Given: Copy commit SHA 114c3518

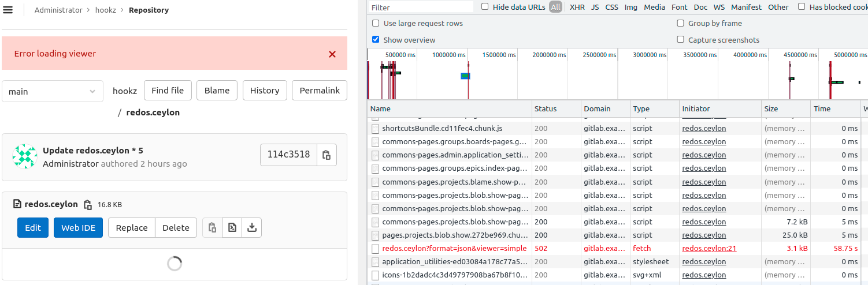Looking at the screenshot, I should (x=327, y=155).
